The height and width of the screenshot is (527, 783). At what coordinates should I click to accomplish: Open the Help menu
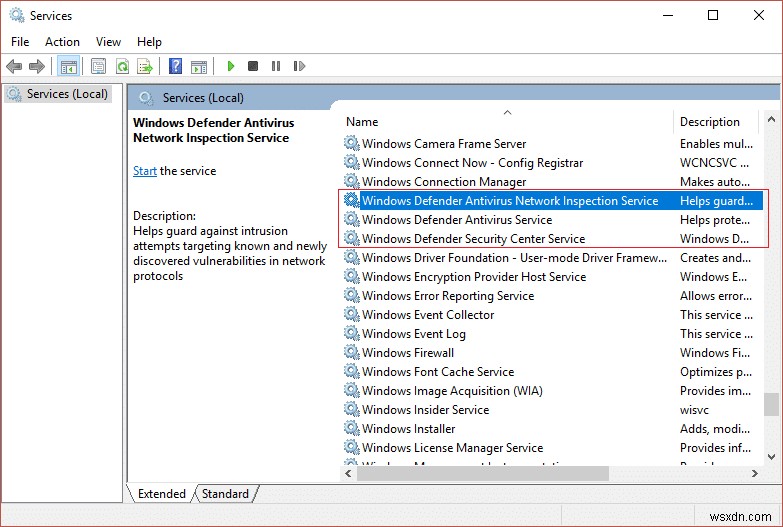149,42
